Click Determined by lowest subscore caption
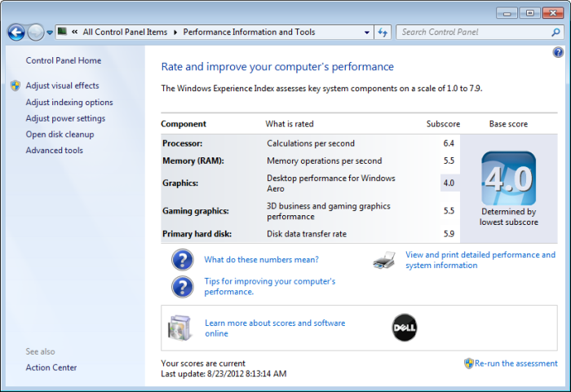The image size is (571, 392). tap(509, 217)
